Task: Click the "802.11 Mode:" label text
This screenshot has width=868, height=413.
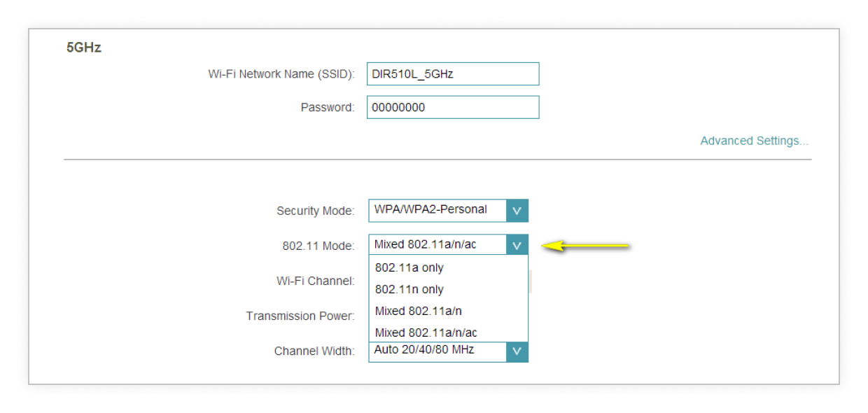Action: [318, 246]
